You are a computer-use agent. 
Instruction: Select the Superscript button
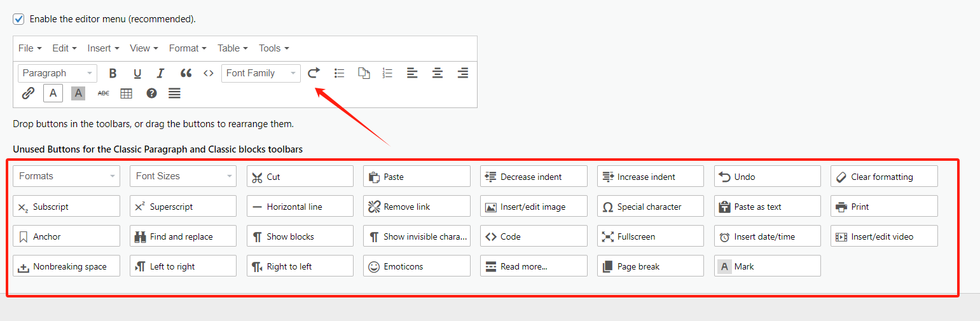tap(183, 206)
